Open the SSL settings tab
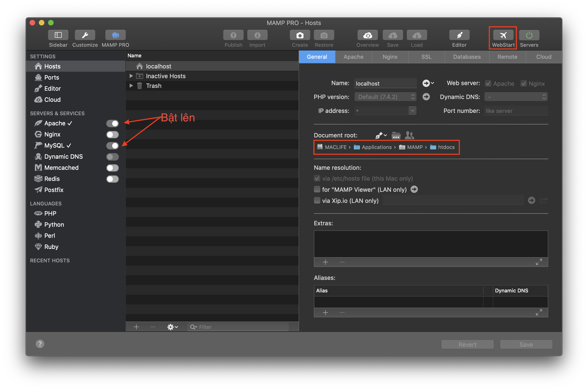The height and width of the screenshot is (390, 588). point(426,57)
